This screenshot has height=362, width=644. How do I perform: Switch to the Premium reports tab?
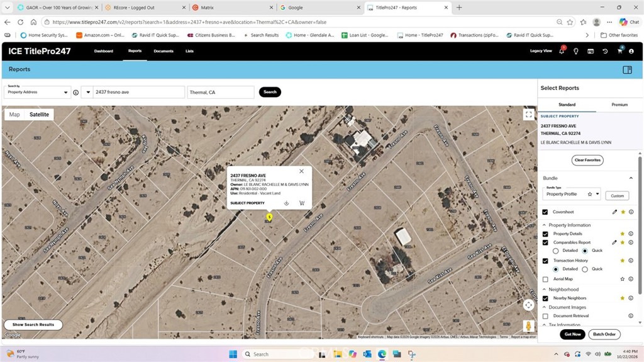coord(619,105)
